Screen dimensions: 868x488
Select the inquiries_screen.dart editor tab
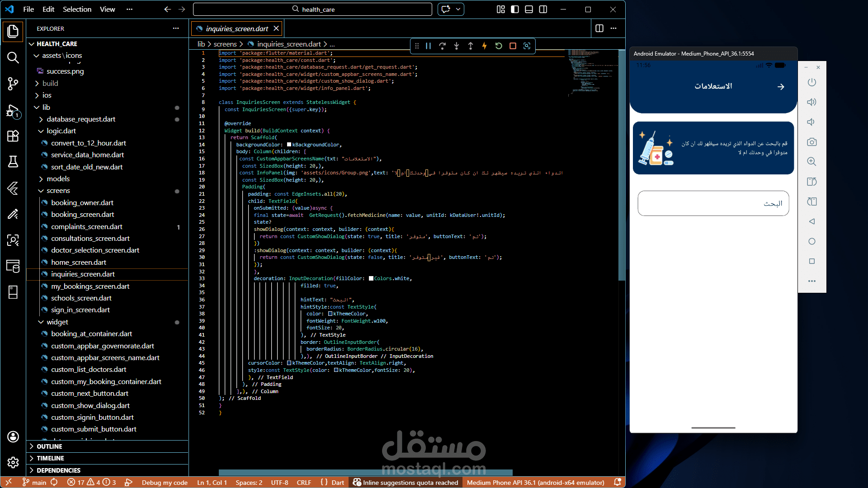237,28
